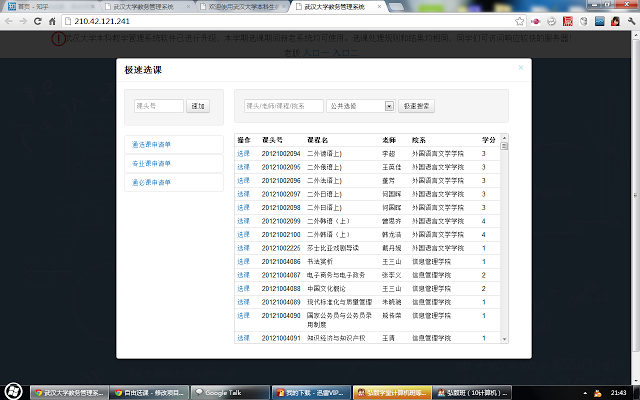Click 选课 for course 20121002225
Image resolution: width=640 pixels, height=400 pixels.
(243, 248)
